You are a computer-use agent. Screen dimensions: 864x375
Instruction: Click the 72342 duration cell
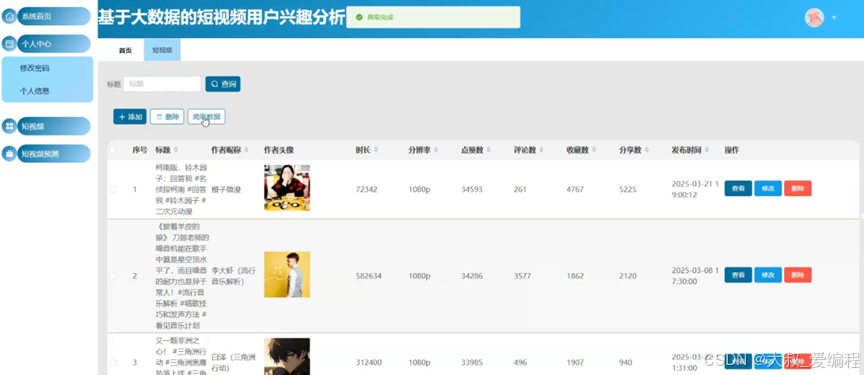pos(366,189)
